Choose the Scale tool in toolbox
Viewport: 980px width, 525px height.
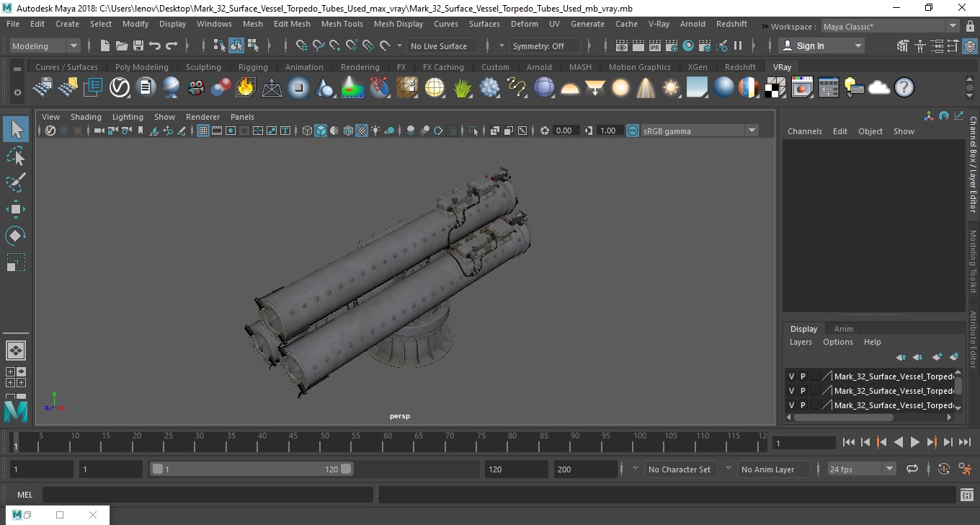click(16, 262)
